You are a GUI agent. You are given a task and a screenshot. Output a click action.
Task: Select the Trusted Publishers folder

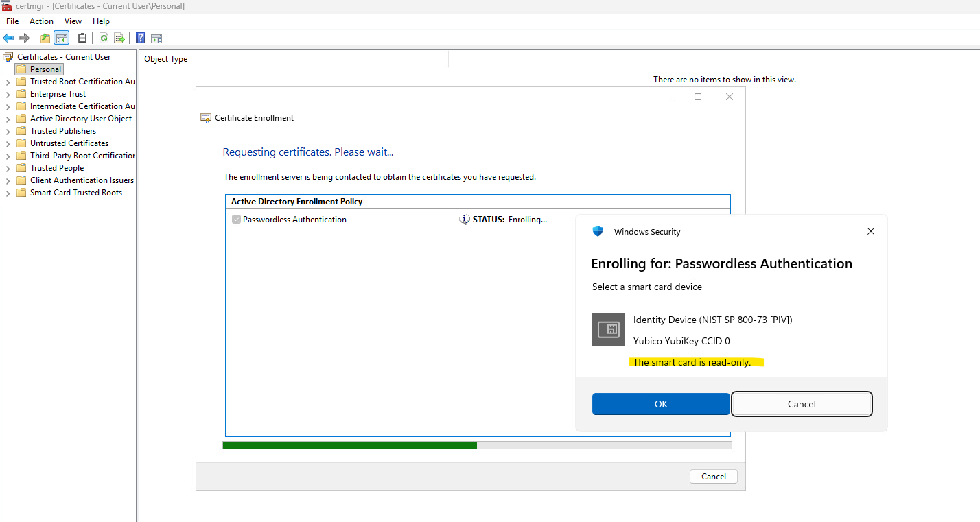point(56,131)
